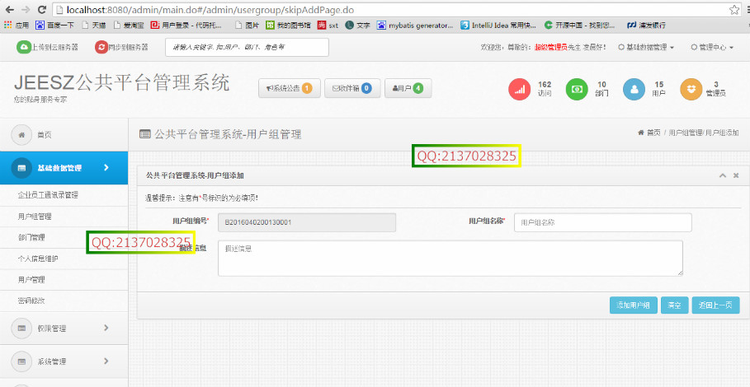The image size is (750, 387).
Task: Open the 百度一下 bookmark
Action: pyautogui.click(x=55, y=25)
